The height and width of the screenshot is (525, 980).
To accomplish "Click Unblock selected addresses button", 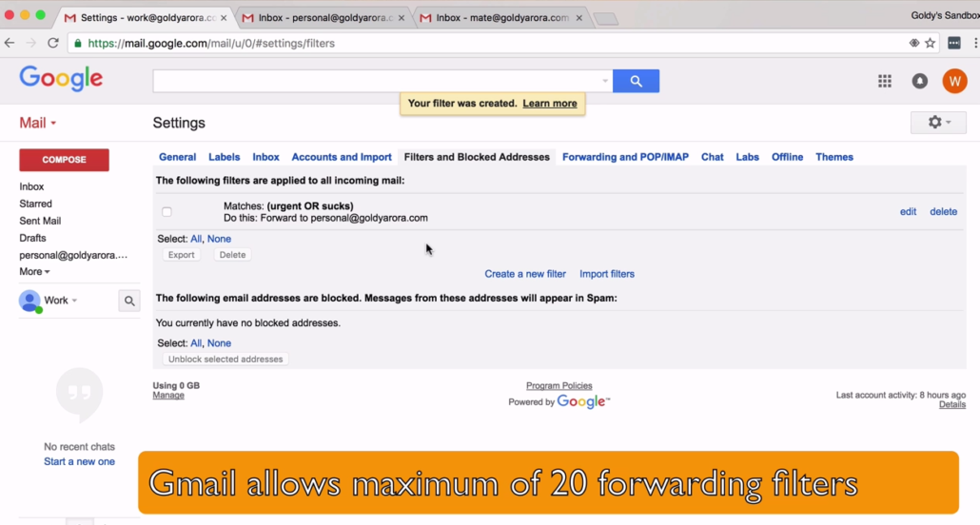I will [225, 359].
